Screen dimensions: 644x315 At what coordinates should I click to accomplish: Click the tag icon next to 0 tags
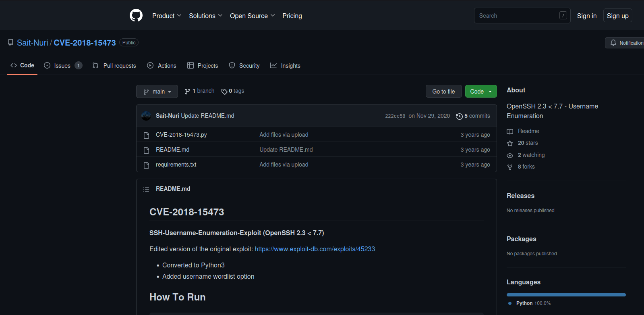(x=224, y=92)
